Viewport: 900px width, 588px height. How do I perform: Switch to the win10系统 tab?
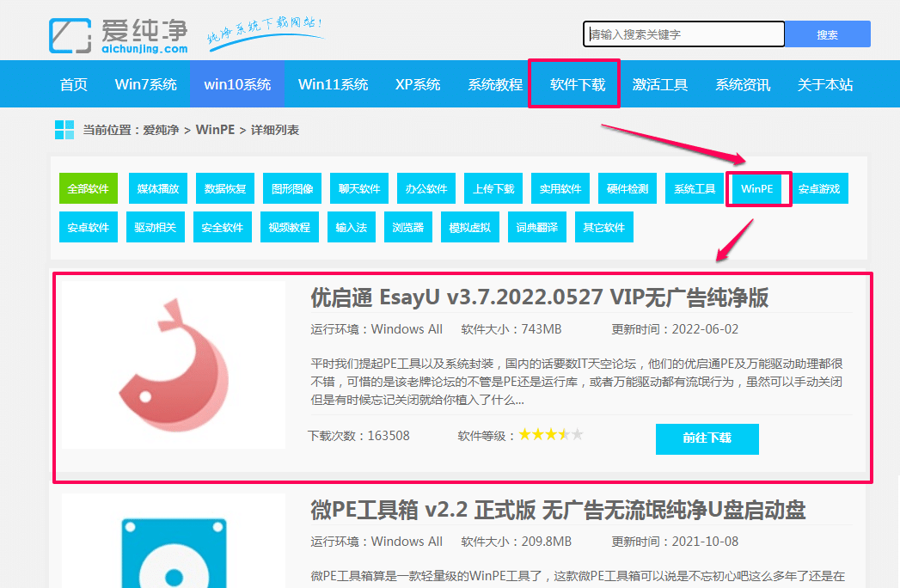pyautogui.click(x=237, y=83)
